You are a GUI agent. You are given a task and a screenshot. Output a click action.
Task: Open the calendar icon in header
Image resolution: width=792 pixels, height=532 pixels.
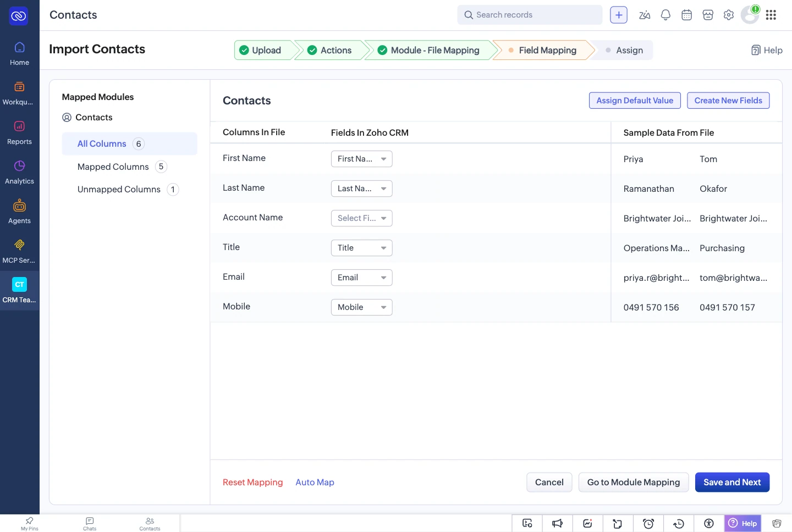point(686,15)
